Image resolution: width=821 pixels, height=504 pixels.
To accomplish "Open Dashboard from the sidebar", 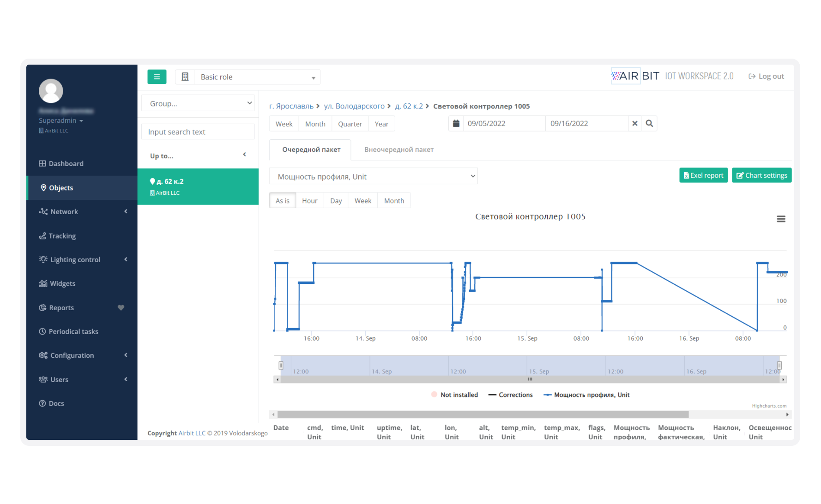I will click(66, 163).
